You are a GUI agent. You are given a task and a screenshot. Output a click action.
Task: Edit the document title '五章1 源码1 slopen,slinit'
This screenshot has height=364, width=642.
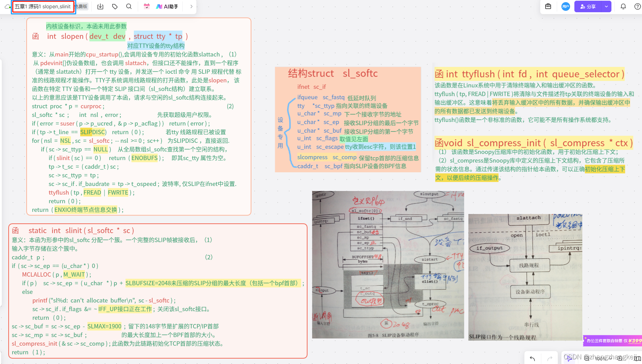(x=43, y=6)
